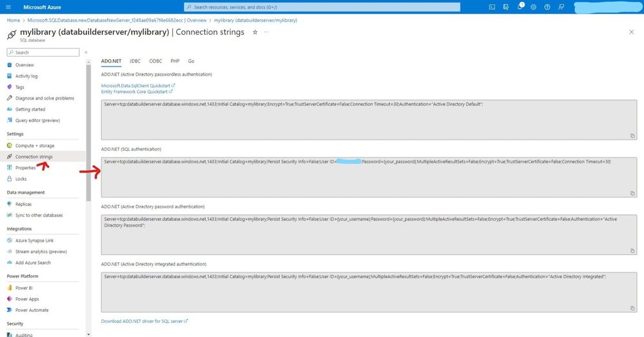Open mylibrary breadcrumb link

(255, 20)
